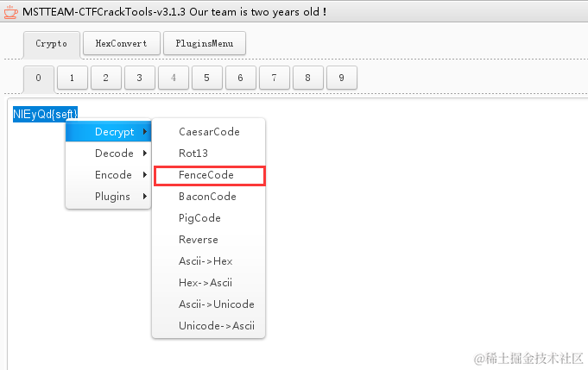
Task: Click the highlighted NlEyQd{seft} text
Action: coord(46,114)
